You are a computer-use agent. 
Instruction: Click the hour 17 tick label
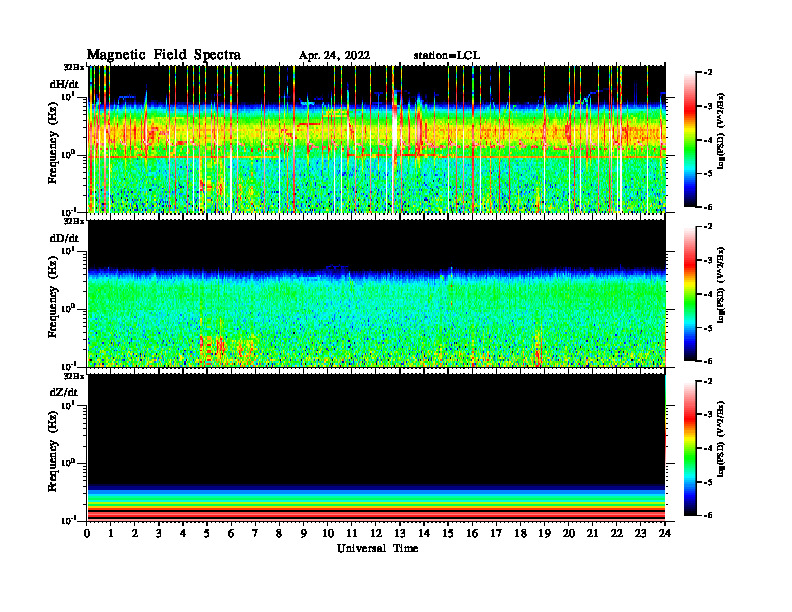[x=497, y=533]
